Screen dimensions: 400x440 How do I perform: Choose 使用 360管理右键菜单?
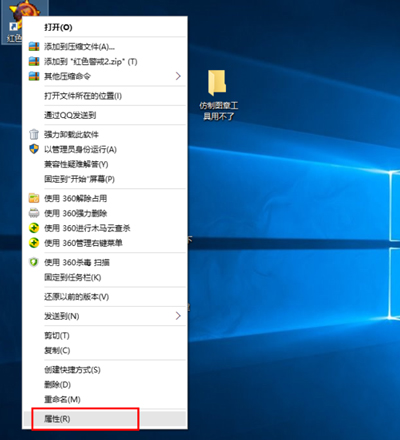coord(104,243)
